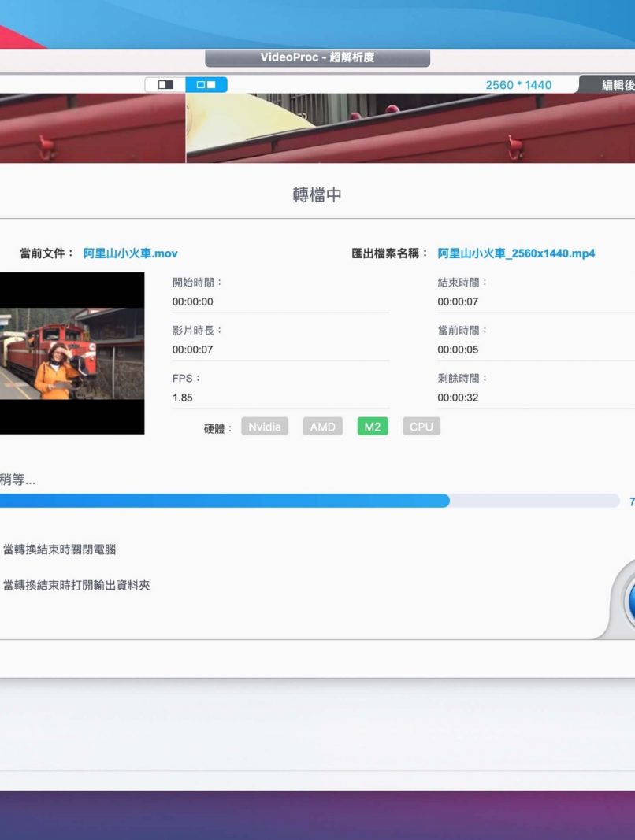This screenshot has height=840, width=635.
Task: Click the green M2 hardware badge
Action: coord(372,427)
